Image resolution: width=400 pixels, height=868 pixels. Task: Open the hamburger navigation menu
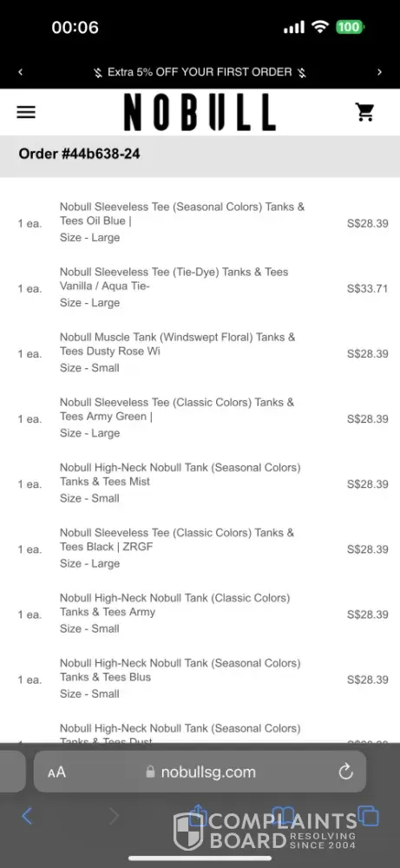point(26,112)
